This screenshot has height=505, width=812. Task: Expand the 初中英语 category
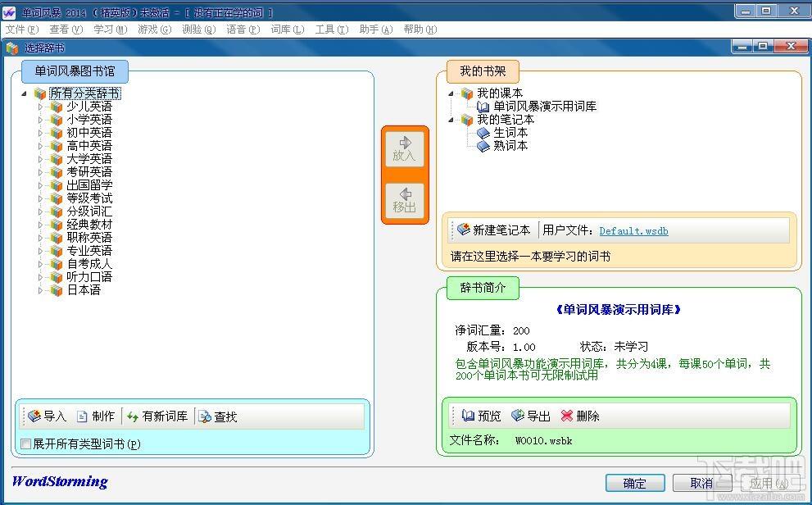[x=40, y=133]
